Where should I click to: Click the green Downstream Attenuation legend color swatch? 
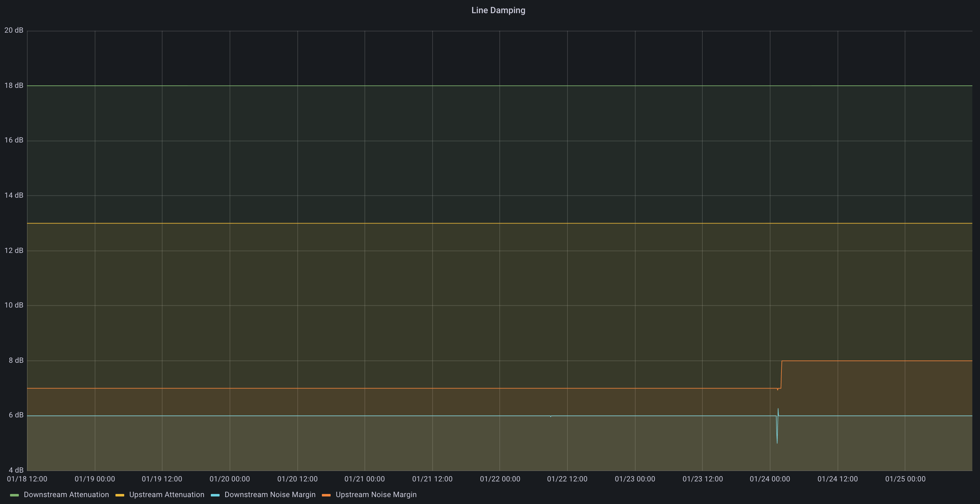(14, 495)
